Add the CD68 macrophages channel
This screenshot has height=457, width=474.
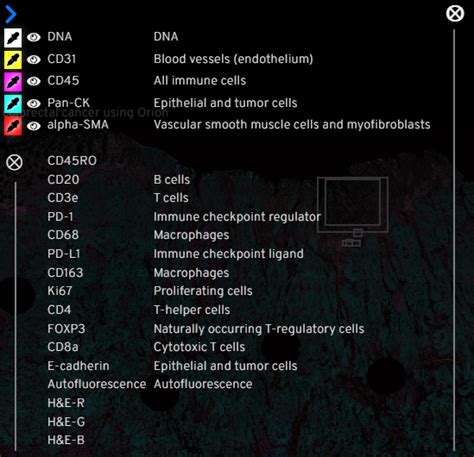(x=63, y=235)
